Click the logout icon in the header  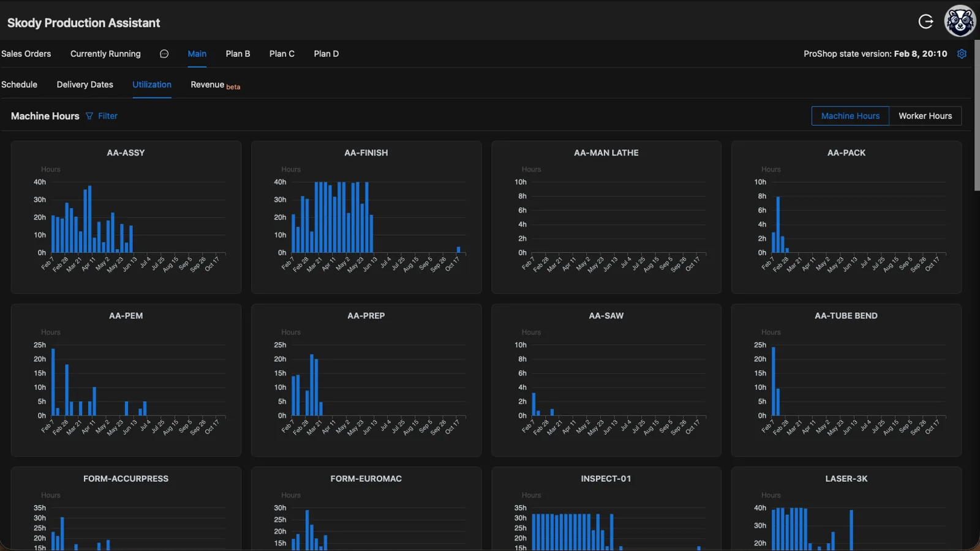[x=925, y=22]
